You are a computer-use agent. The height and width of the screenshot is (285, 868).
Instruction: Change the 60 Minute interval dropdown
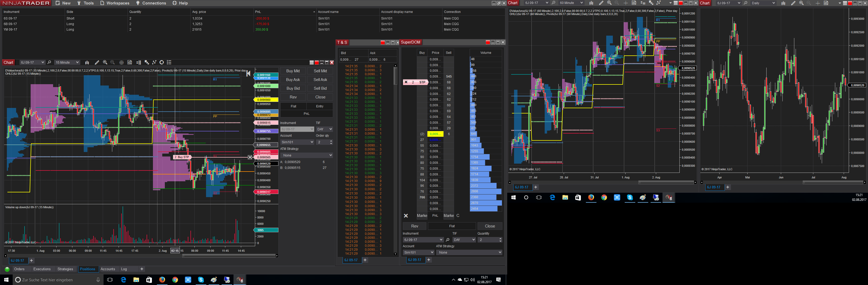click(x=571, y=3)
